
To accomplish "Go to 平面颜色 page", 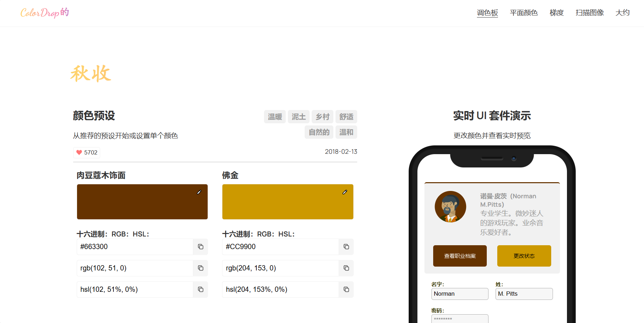I will coord(524,13).
